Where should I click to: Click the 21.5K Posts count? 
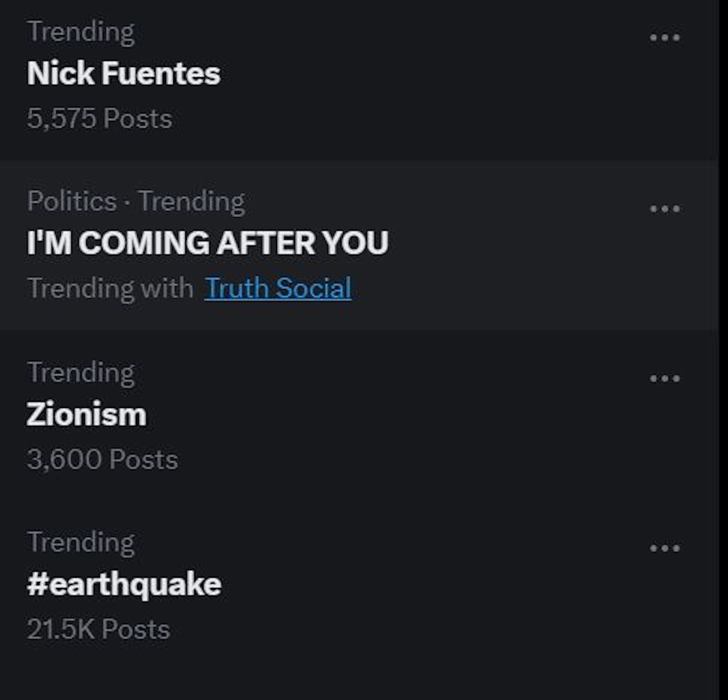pos(98,629)
